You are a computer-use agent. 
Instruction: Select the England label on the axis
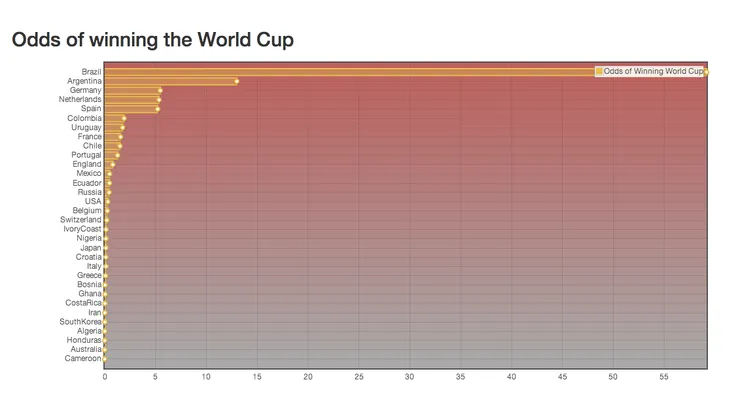87,164
